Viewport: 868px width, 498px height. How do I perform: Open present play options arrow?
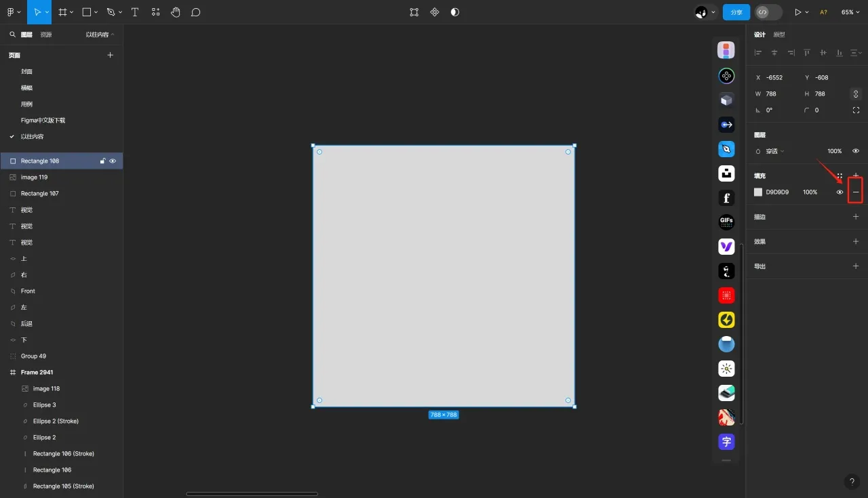pos(807,12)
